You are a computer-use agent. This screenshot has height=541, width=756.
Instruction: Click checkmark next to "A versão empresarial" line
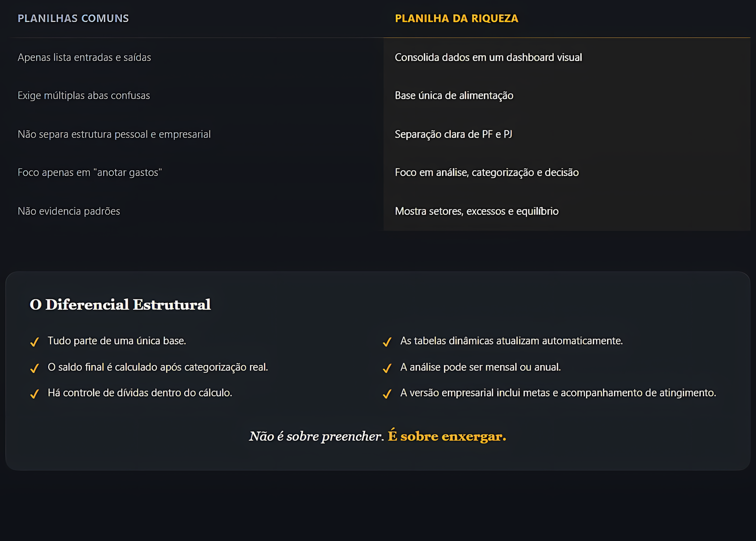(x=387, y=394)
